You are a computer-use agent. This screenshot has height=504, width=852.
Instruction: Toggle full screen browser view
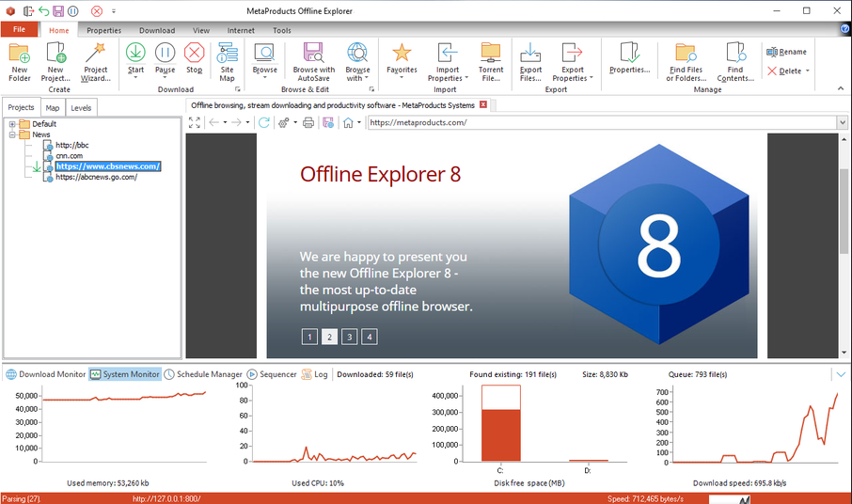pos(195,123)
